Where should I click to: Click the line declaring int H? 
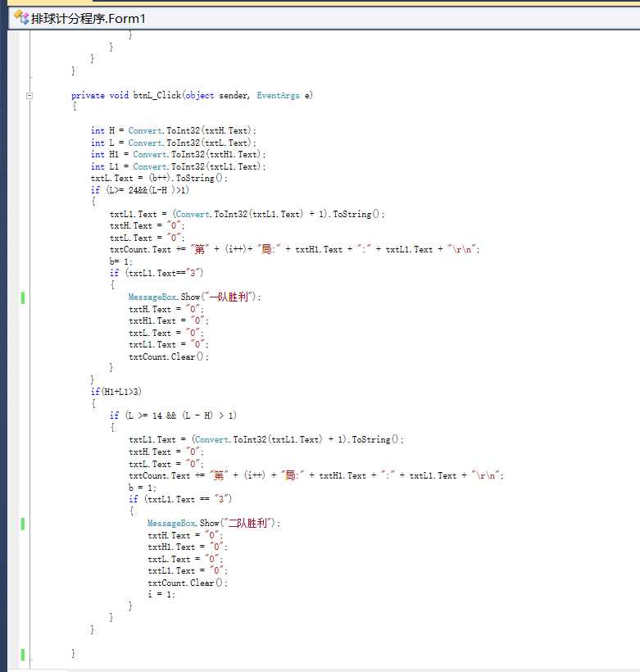coord(173,130)
